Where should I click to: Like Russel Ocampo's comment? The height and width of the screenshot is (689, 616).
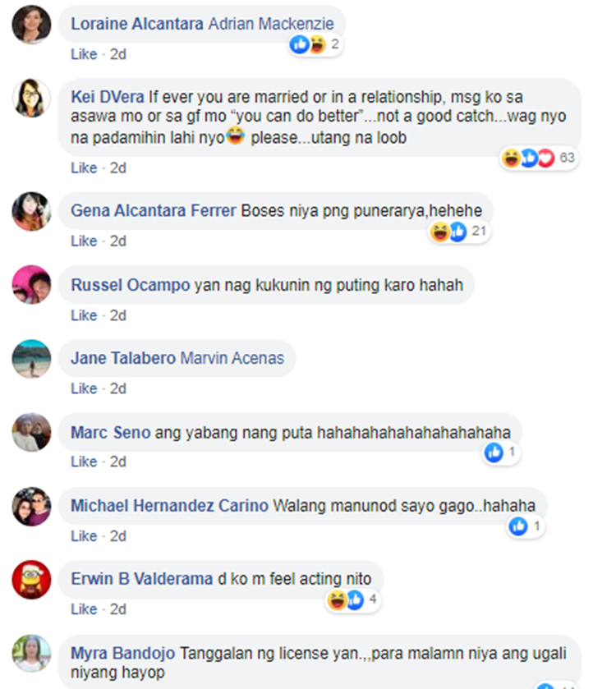(x=84, y=315)
